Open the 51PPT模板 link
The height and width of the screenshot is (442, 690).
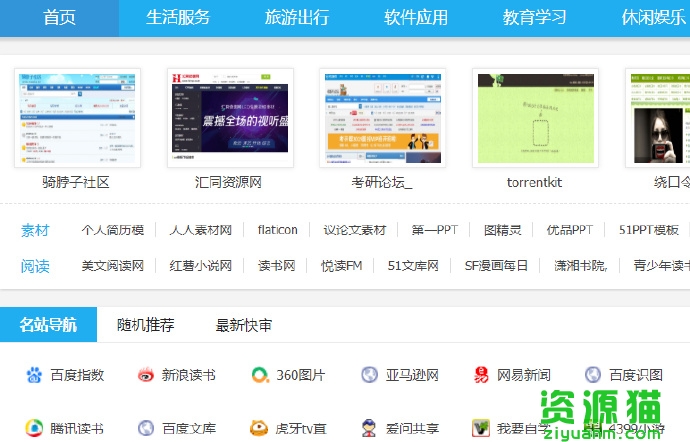649,230
